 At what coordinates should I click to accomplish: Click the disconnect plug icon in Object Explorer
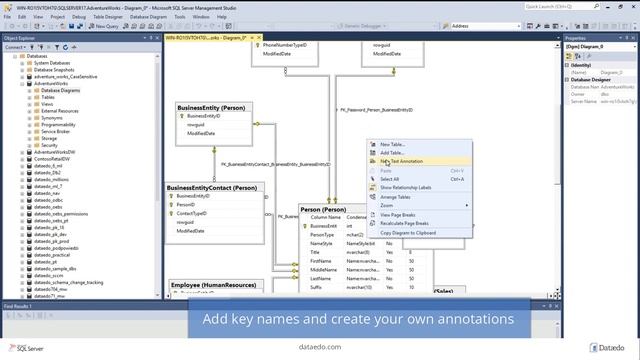click(x=41, y=47)
